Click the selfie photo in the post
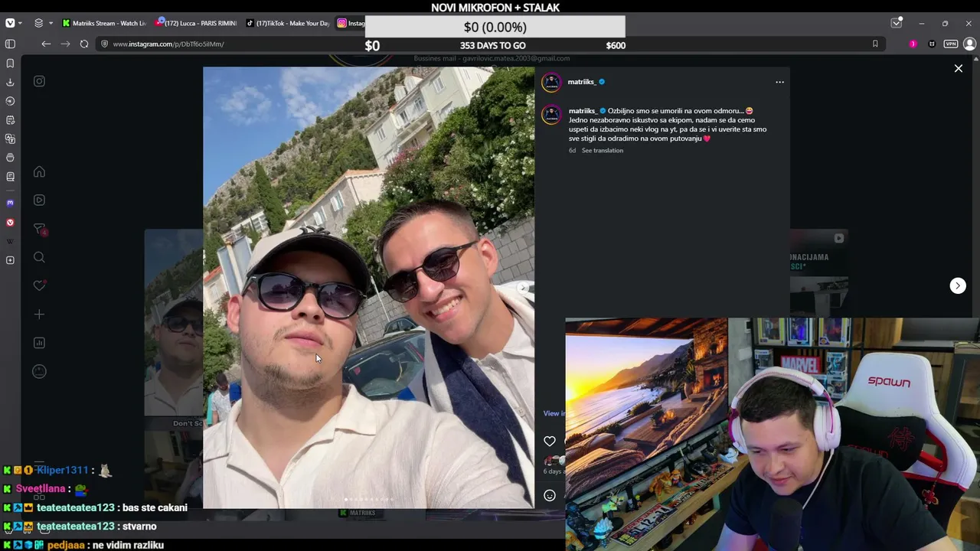980x551 pixels. tap(368, 288)
